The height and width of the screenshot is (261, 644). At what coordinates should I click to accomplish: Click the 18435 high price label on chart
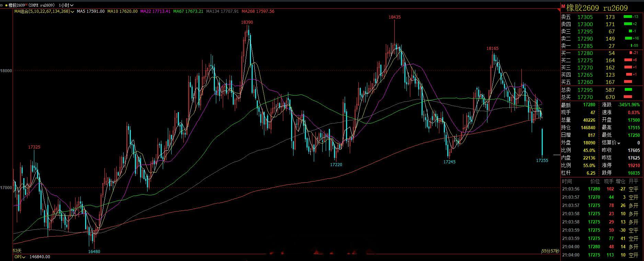tap(394, 17)
